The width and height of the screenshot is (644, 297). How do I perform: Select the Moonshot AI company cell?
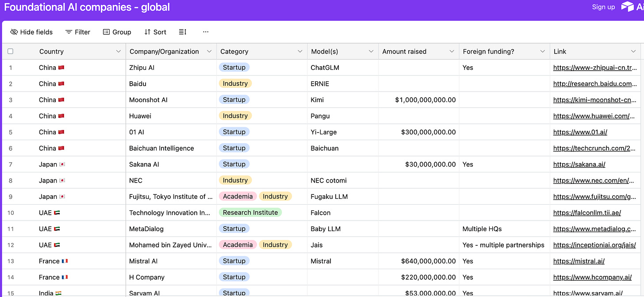pyautogui.click(x=171, y=100)
